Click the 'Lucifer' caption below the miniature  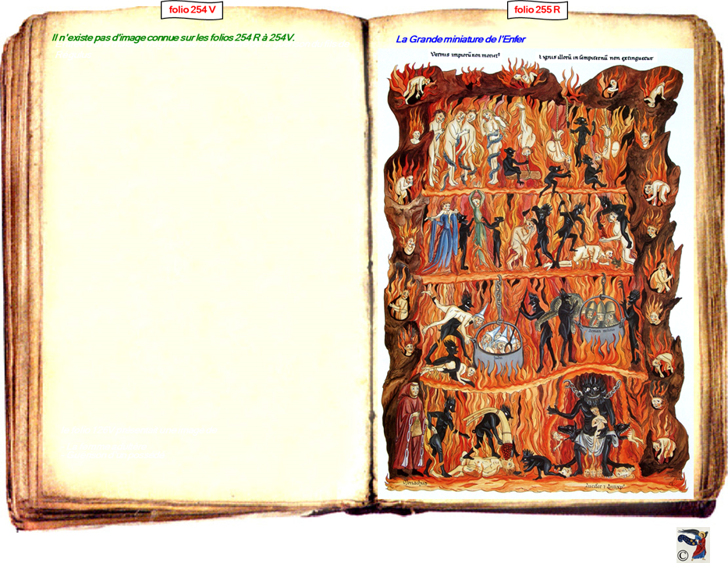point(605,486)
